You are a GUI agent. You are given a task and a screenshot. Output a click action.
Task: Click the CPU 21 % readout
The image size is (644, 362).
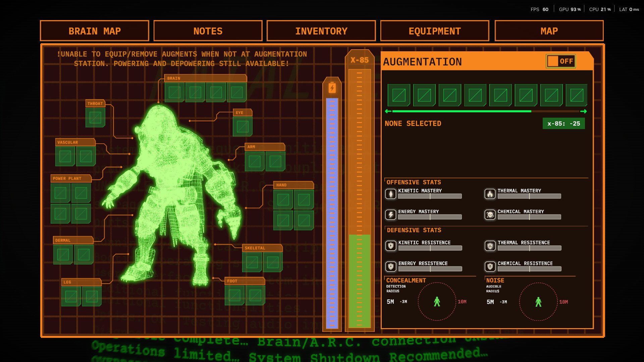(600, 9)
